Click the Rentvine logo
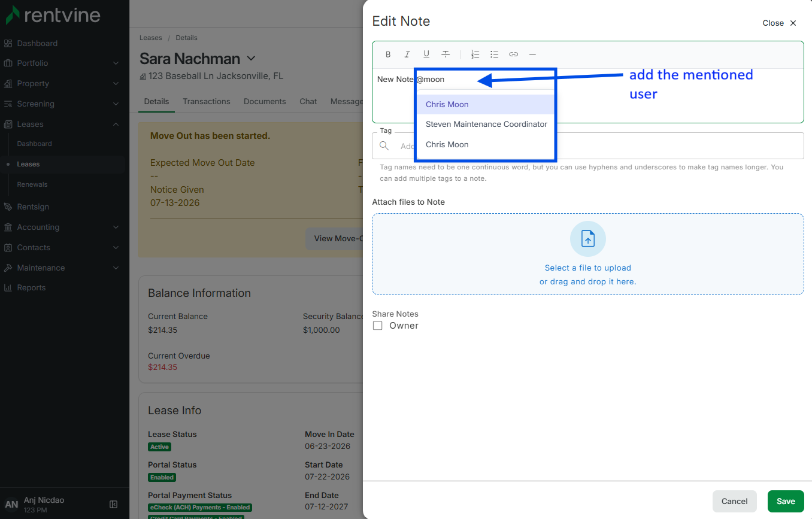The width and height of the screenshot is (812, 519). tap(53, 15)
